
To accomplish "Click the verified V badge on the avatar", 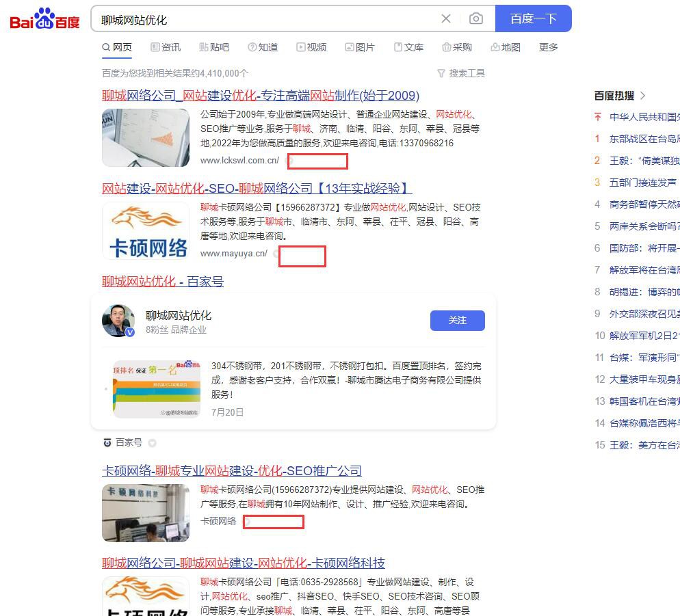I will pyautogui.click(x=130, y=332).
